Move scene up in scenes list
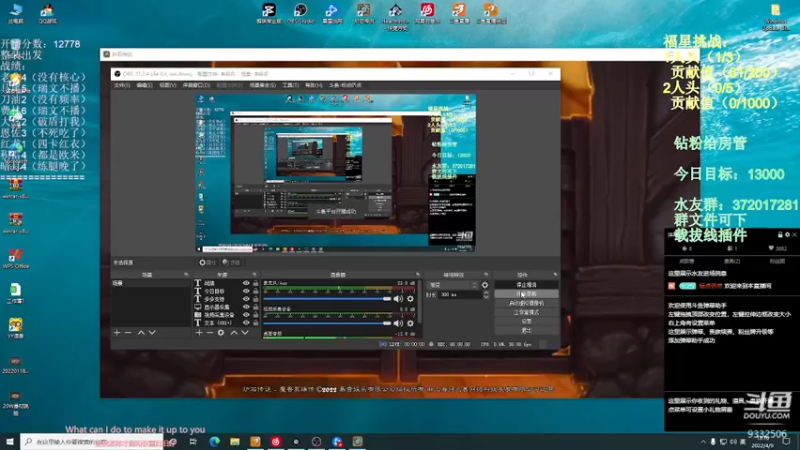 point(141,333)
